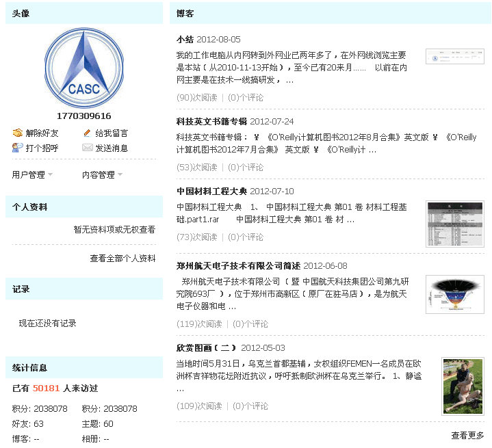Click (53)次阅读 under 科技英文书籍专辑
492x448 pixels.
(197, 167)
